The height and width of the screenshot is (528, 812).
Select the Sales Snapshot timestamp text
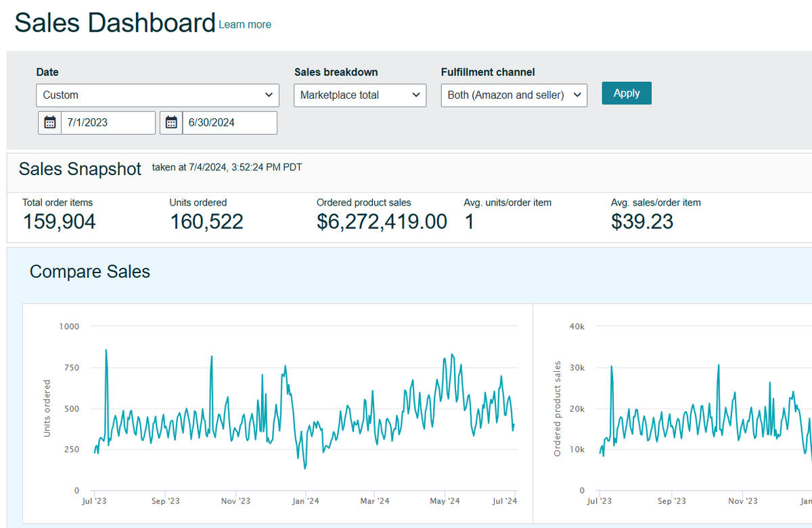[227, 168]
